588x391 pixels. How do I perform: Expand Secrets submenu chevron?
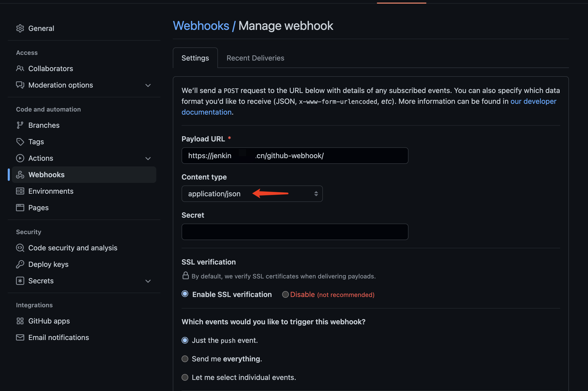coord(148,281)
